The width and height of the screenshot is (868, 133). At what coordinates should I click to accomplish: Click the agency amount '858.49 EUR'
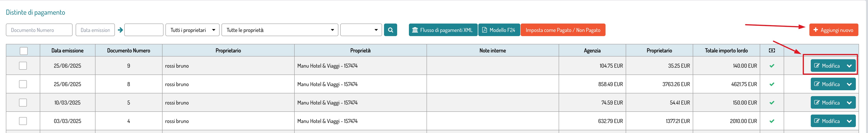click(611, 84)
